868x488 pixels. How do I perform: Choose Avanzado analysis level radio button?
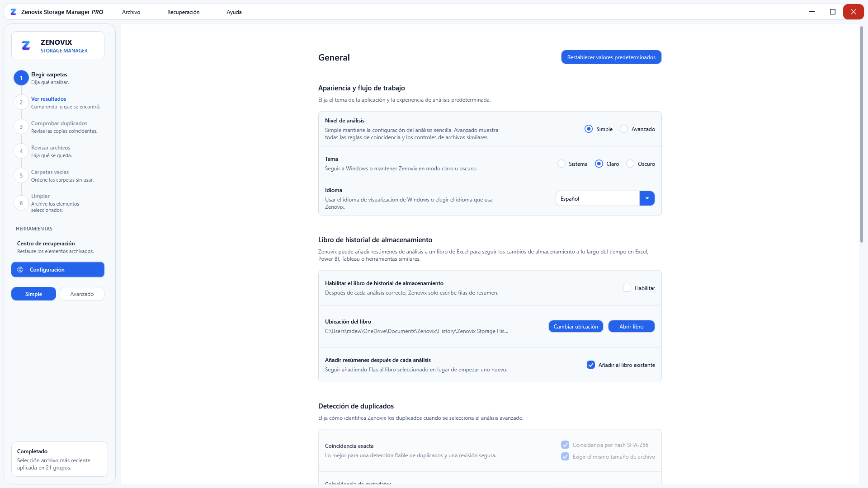coord(624,129)
